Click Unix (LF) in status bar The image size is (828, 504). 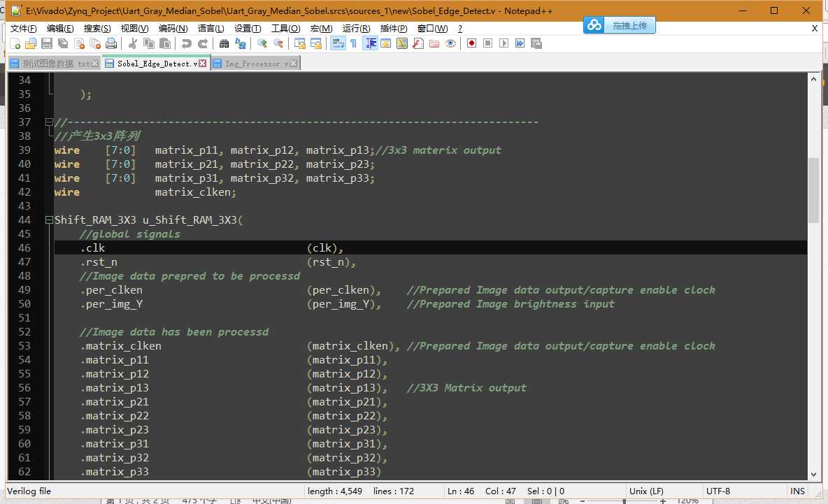click(646, 491)
